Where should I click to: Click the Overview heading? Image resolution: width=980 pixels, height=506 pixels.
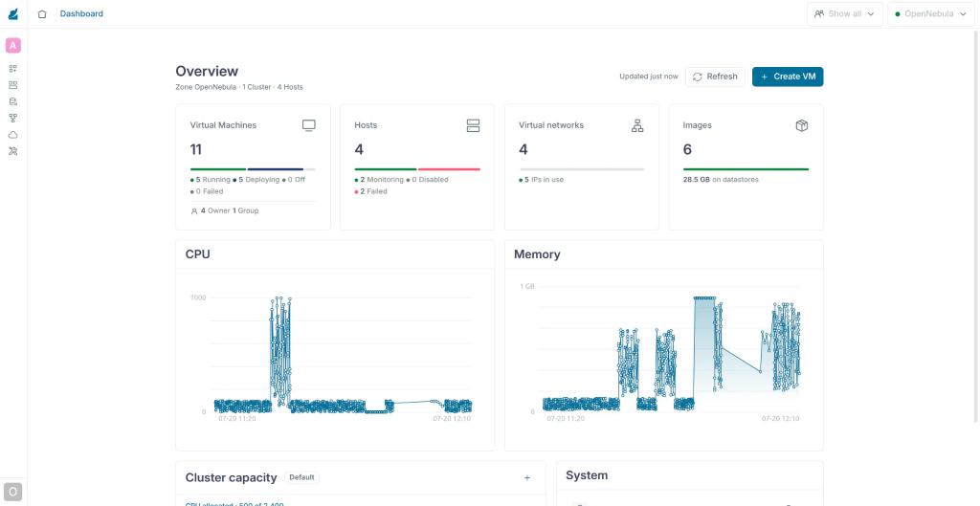tap(207, 71)
